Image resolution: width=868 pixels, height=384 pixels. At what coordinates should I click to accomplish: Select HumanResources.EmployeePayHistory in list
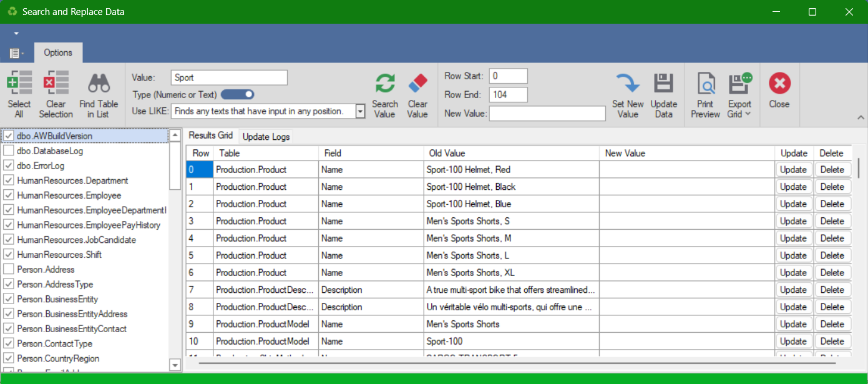click(x=89, y=225)
